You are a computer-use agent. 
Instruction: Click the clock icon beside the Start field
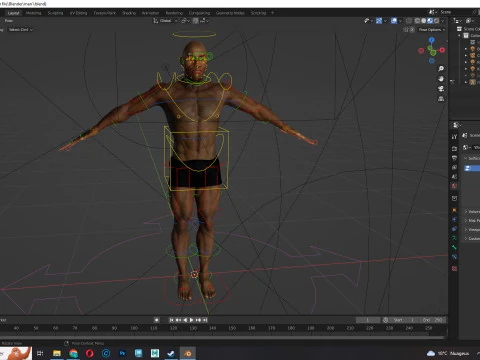click(386, 320)
